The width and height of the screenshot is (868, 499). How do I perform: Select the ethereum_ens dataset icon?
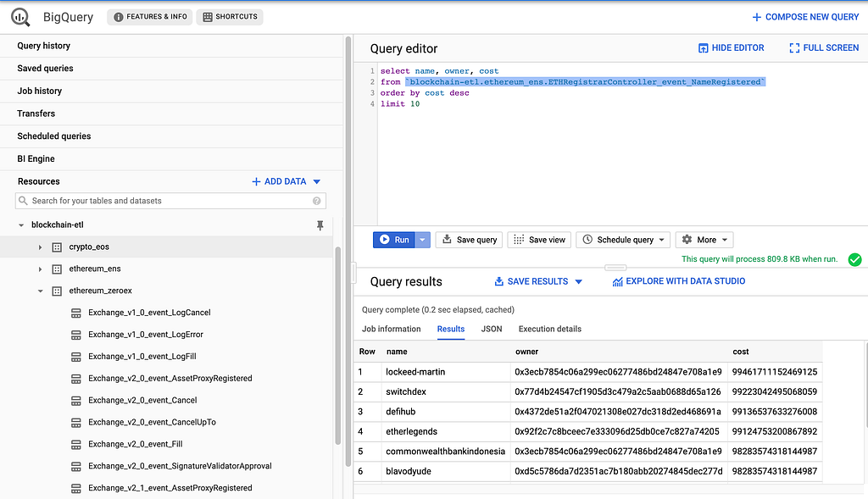pyautogui.click(x=57, y=269)
